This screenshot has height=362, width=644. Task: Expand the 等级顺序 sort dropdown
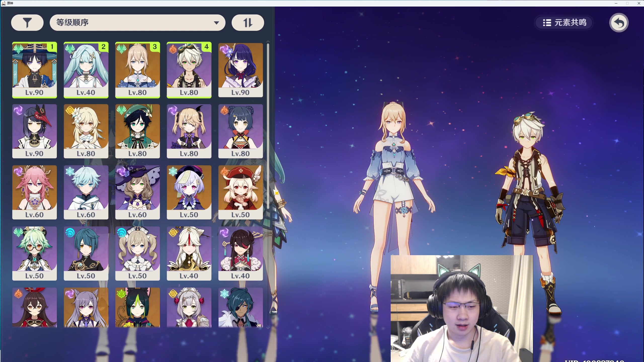[131, 23]
